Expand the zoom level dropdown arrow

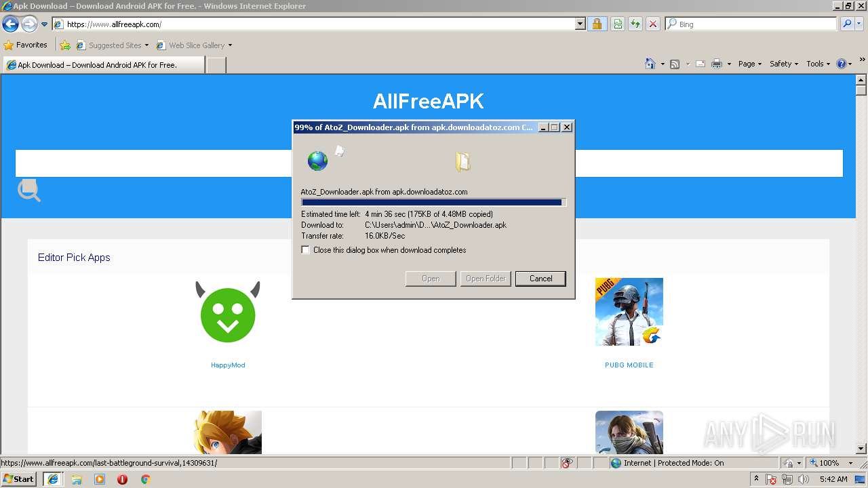[850, 463]
